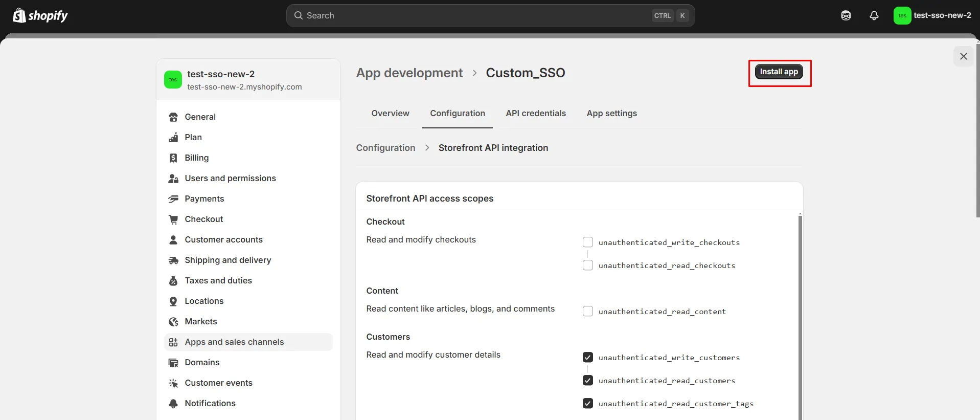Screen dimensions: 980x420
Task: Enable unauthenticated_write_checkouts scope
Action: [x=588, y=242]
